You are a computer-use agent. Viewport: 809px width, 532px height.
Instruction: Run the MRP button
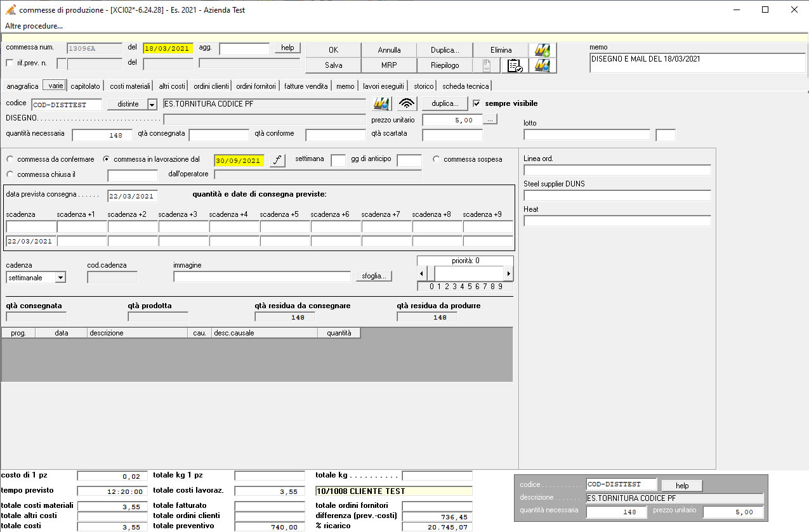389,65
